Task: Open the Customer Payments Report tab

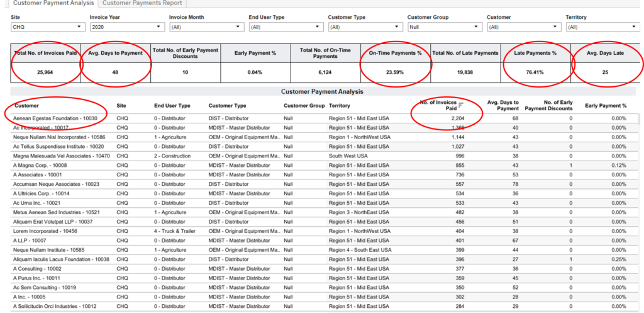Action: pos(143,3)
